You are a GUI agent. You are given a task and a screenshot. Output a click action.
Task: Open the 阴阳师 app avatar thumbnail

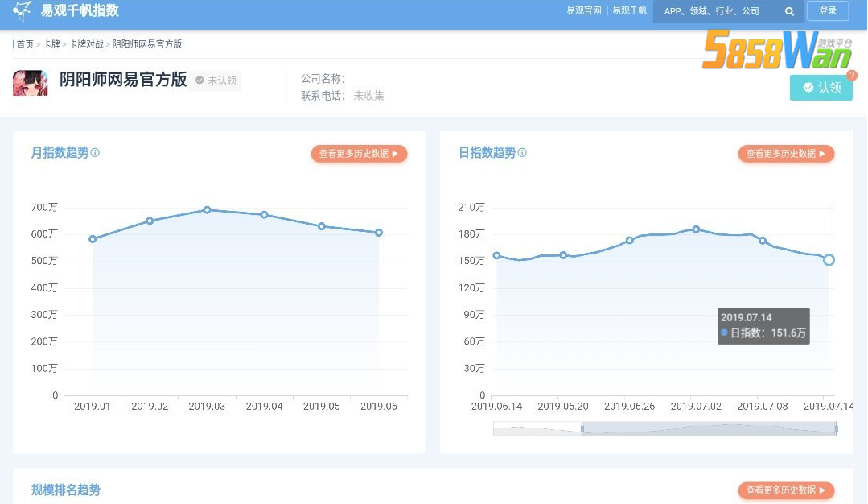[x=31, y=83]
